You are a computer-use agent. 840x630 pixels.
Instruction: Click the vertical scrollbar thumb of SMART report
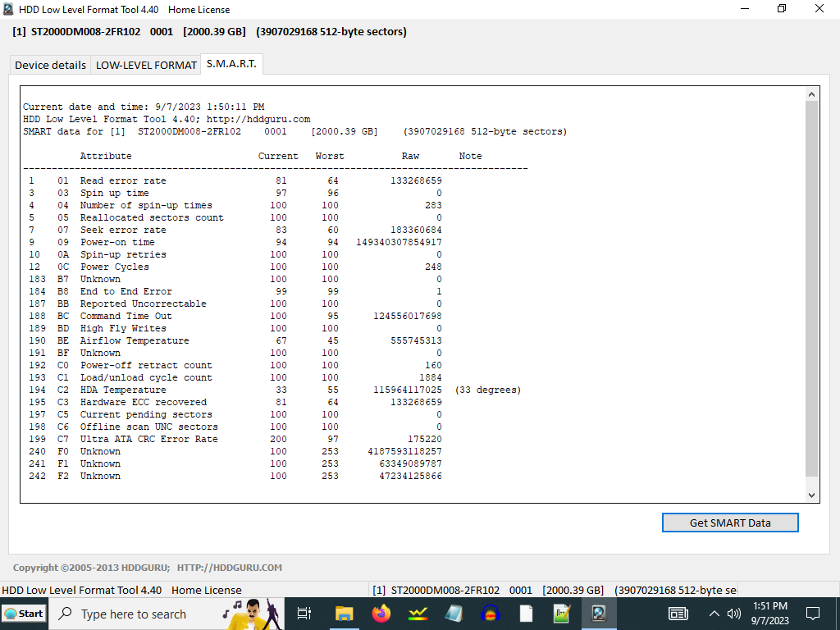point(811,288)
